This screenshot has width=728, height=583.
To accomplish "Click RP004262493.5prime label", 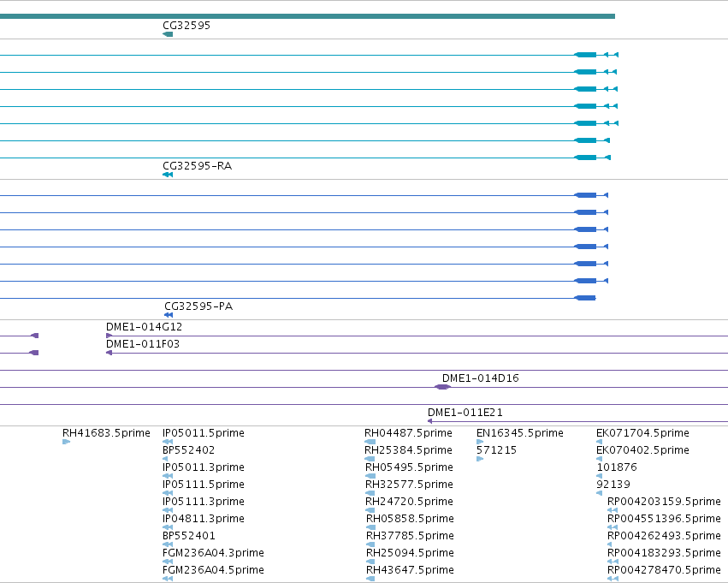I will [x=664, y=536].
